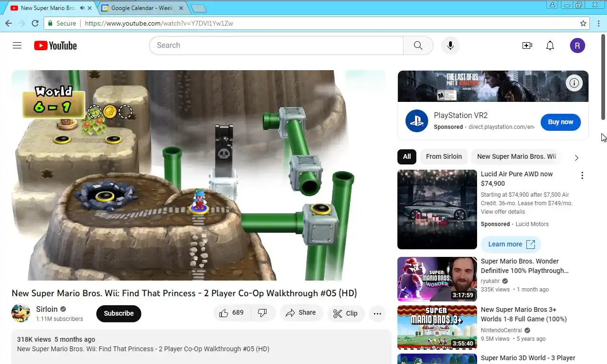This screenshot has height=364, width=607.
Task: Open the YouTube hamburger guide menu
Action: pos(17,45)
